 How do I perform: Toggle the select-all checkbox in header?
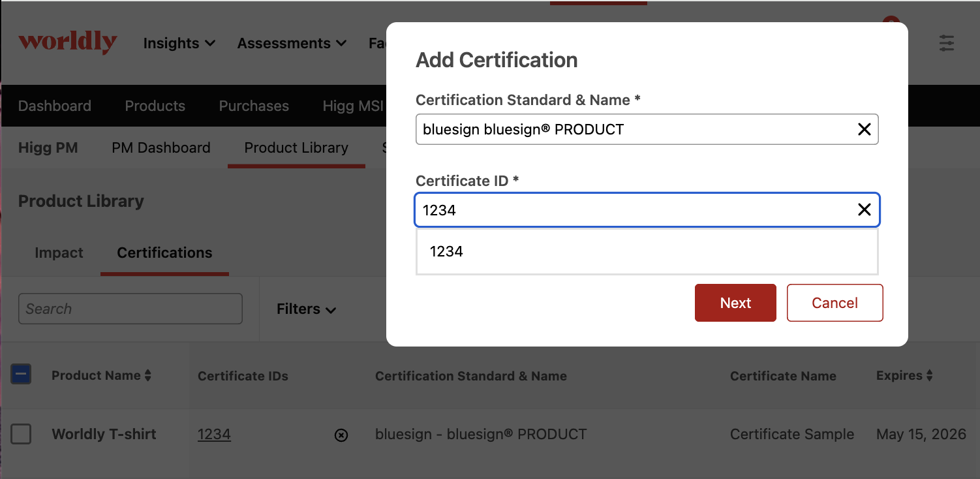[21, 374]
